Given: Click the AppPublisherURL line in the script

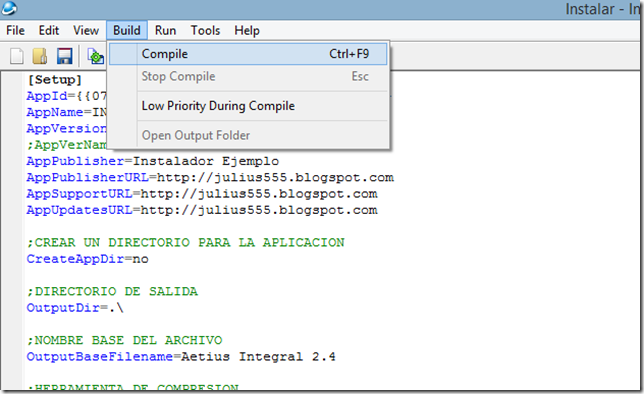Looking at the screenshot, I should coord(210,177).
